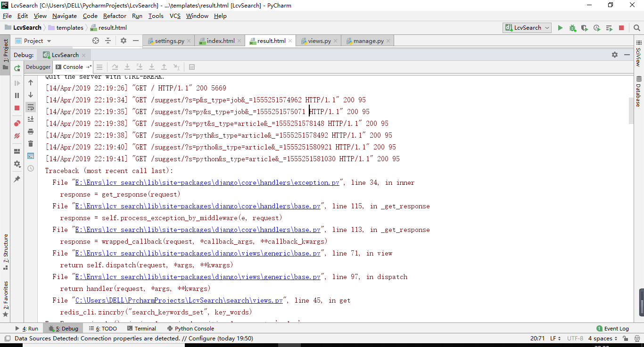
Task: Rerun LcvSearch debug session
Action: click(x=17, y=68)
